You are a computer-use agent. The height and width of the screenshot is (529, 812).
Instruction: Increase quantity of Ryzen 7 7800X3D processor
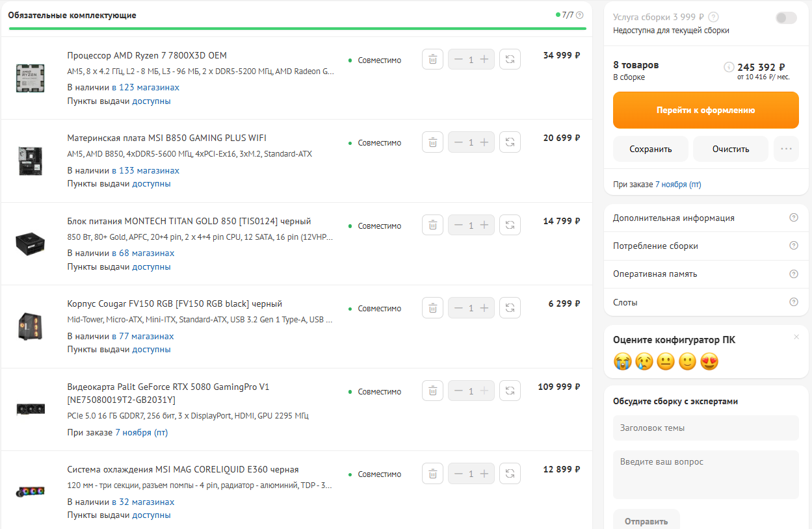point(484,59)
